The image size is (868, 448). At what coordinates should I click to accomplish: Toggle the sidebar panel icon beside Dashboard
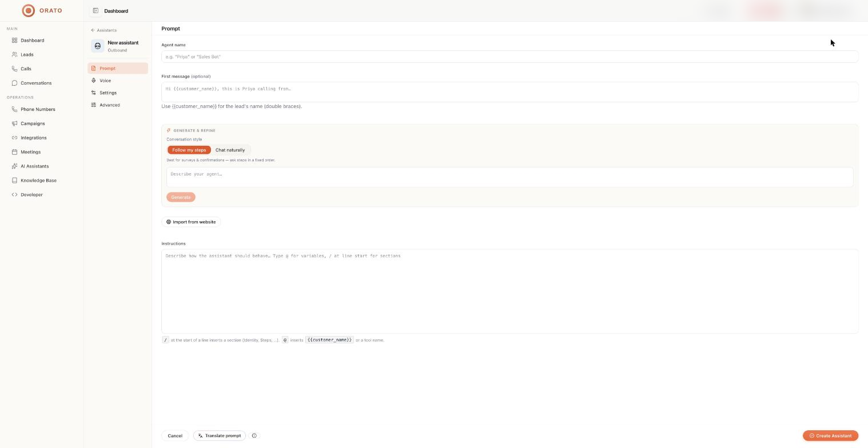point(95,10)
